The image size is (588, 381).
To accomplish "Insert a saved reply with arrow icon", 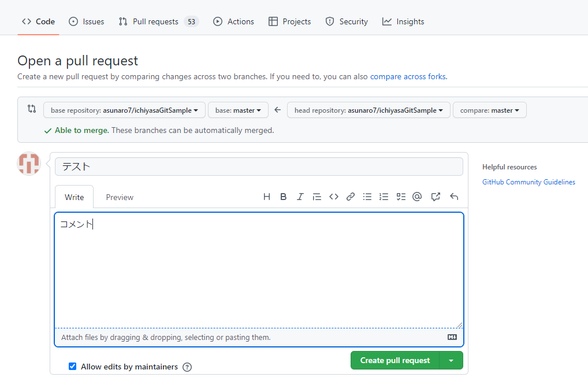I will 454,197.
